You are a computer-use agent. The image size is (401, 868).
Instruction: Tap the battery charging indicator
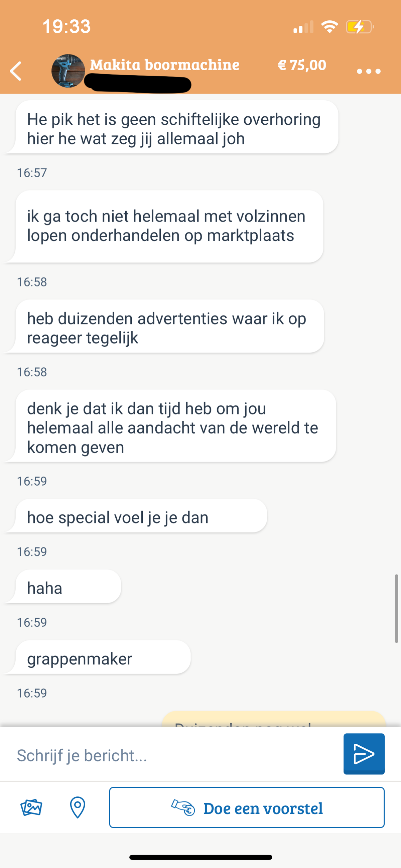coord(360,27)
